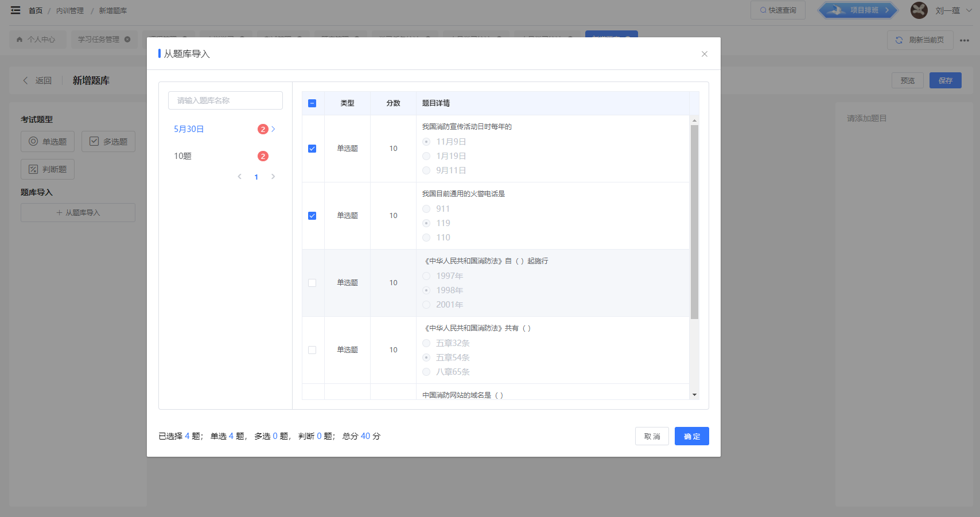The width and height of the screenshot is (980, 517).
Task: Open the user name 刘一蕴 dropdown arrow
Action: coord(969,10)
